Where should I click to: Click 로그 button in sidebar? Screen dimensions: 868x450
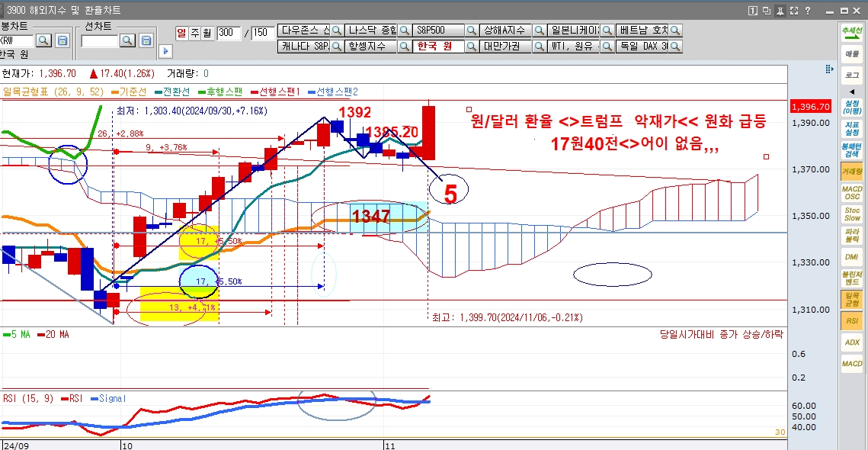(852, 75)
